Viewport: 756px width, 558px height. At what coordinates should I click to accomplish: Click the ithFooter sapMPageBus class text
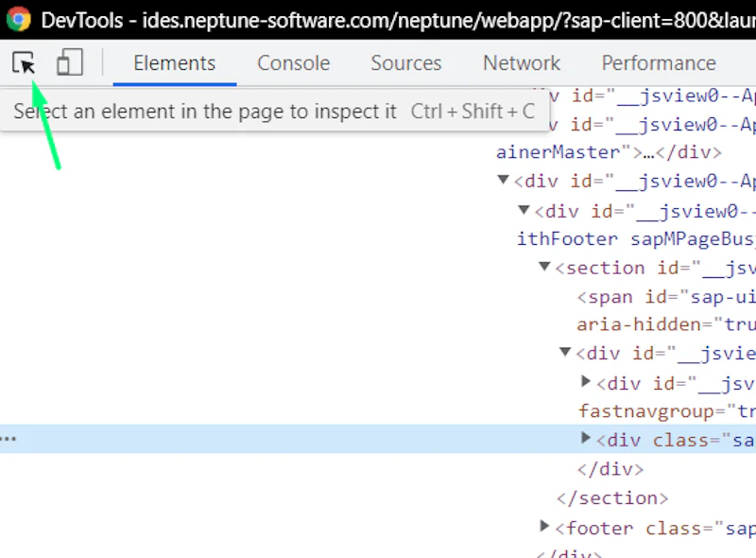(636, 239)
